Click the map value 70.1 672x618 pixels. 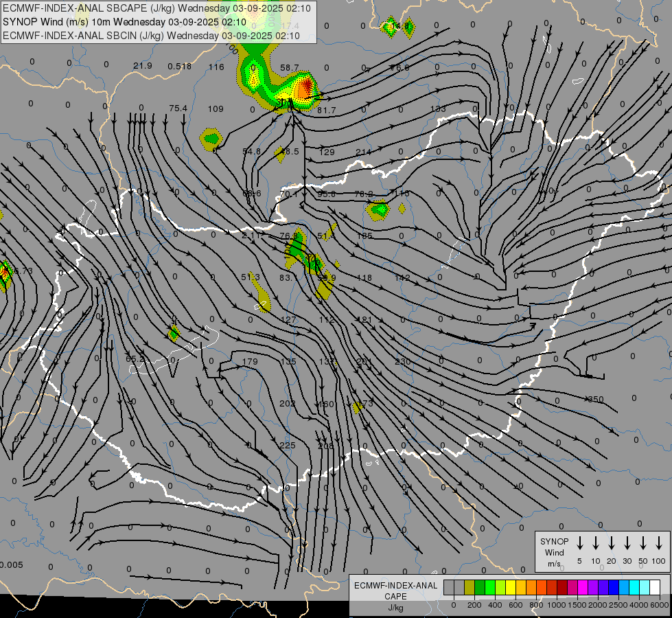(x=289, y=194)
